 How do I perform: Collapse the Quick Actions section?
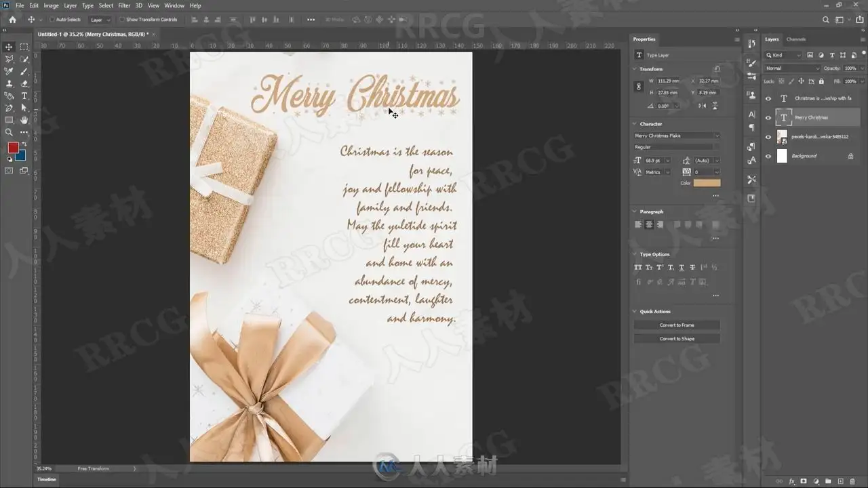point(635,312)
